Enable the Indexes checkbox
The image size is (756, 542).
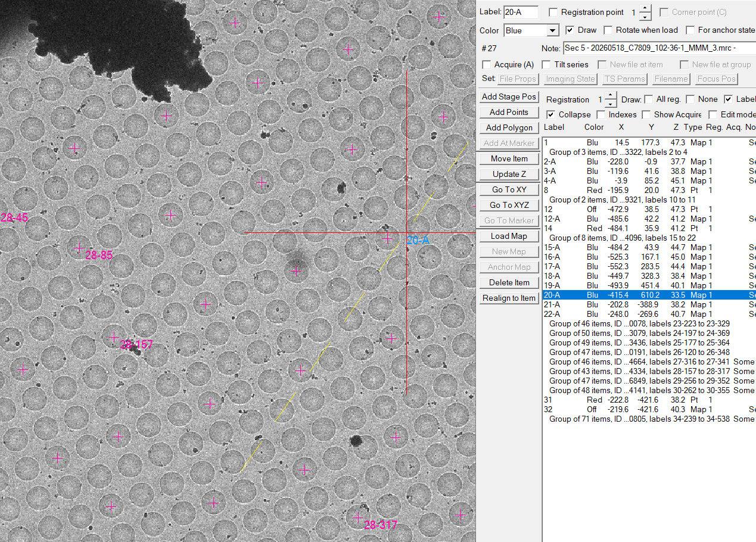(601, 114)
